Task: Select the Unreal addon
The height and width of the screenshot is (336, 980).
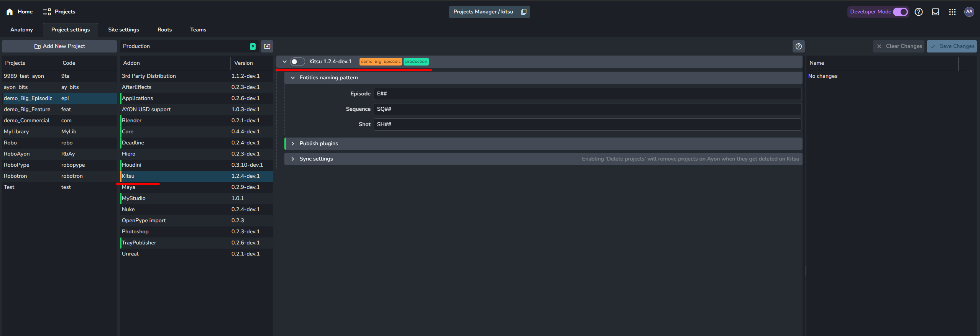Action: (x=197, y=254)
